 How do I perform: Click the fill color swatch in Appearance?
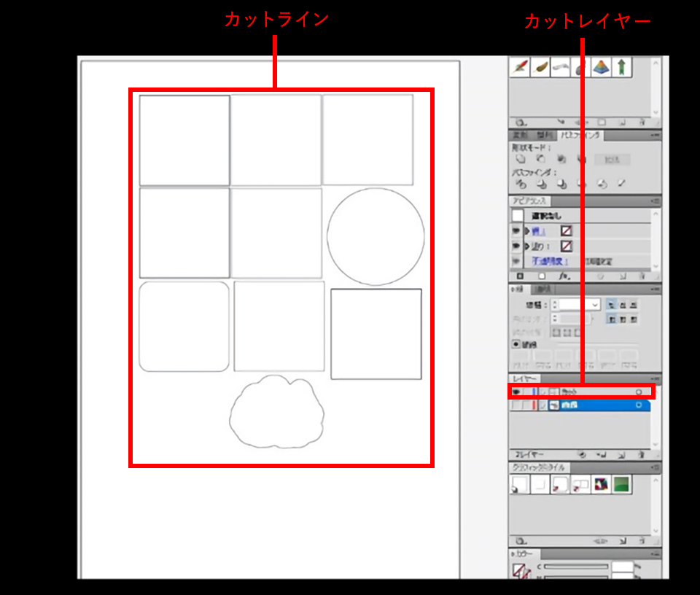[566, 246]
